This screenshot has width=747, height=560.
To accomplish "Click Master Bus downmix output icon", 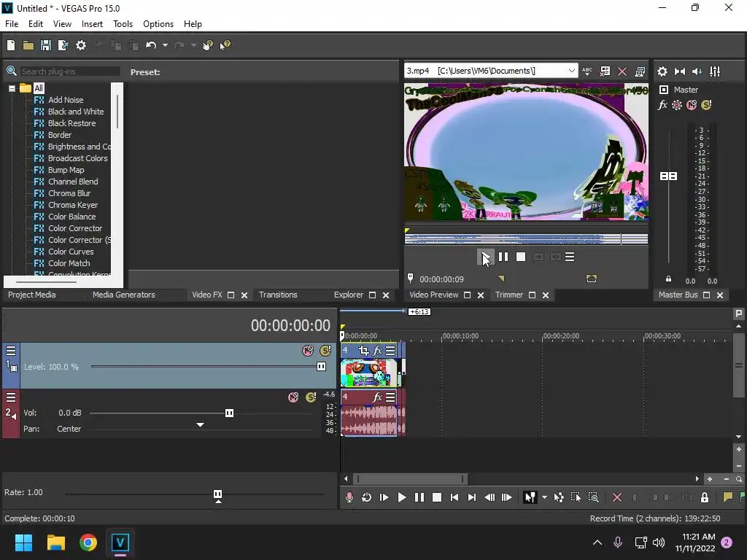I will pos(680,71).
